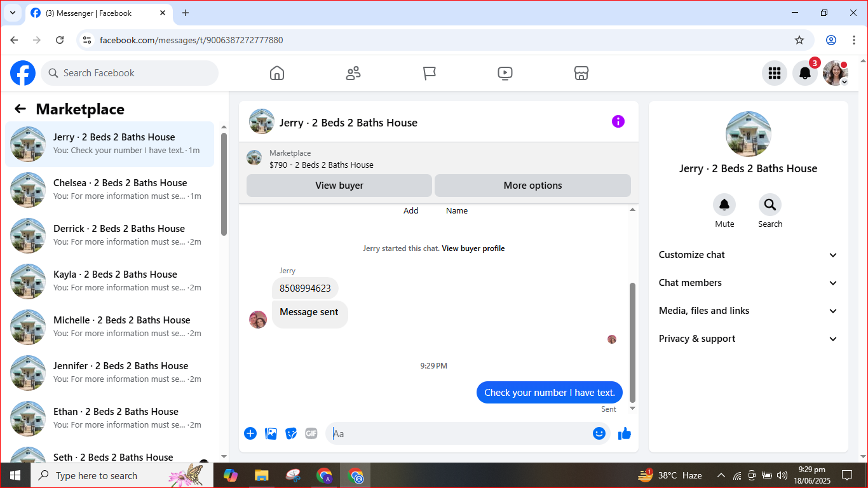View site information icon in address bar

88,40
